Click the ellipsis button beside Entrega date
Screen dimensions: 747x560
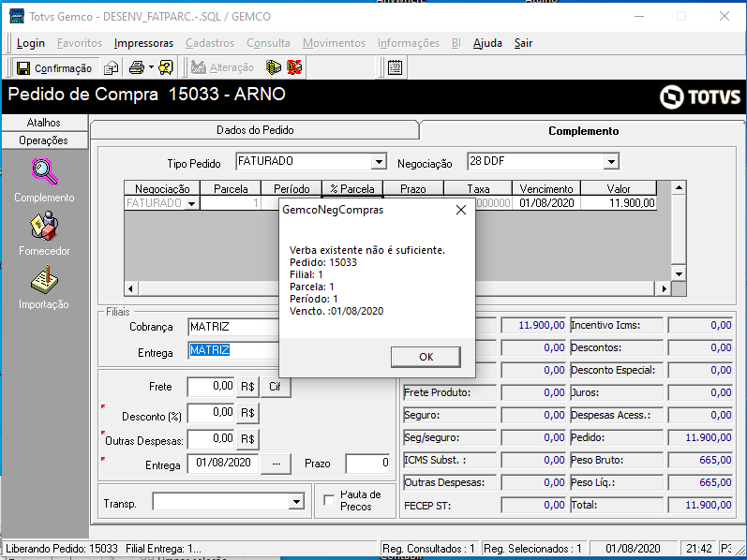tap(276, 464)
